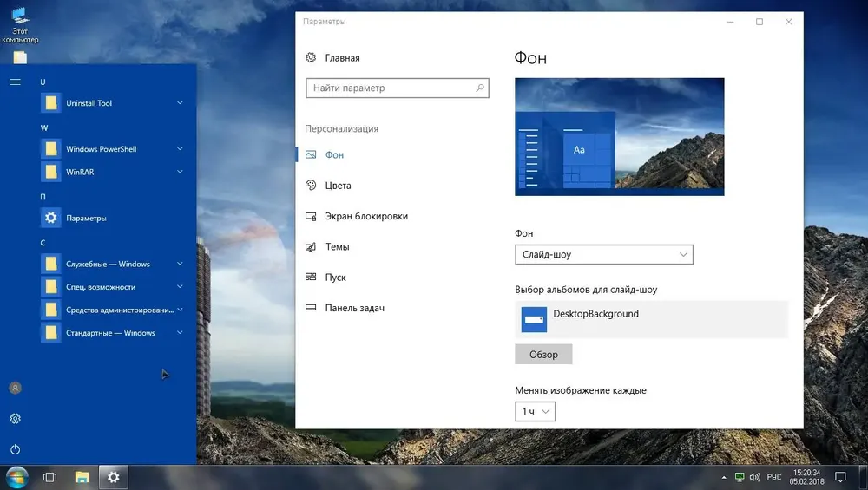Image resolution: width=868 pixels, height=490 pixels.
Task: Open the start menu hamburger icon
Action: (15, 82)
